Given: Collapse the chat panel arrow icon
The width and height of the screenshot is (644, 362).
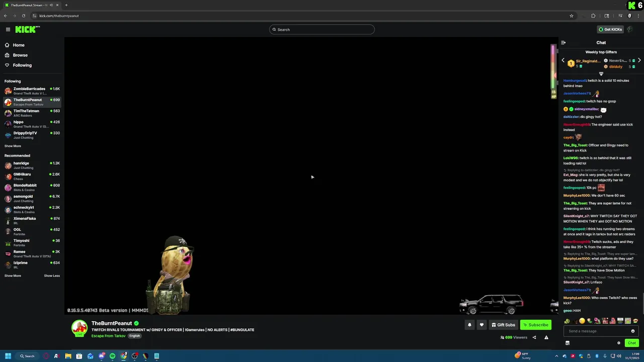Looking at the screenshot, I should (563, 43).
